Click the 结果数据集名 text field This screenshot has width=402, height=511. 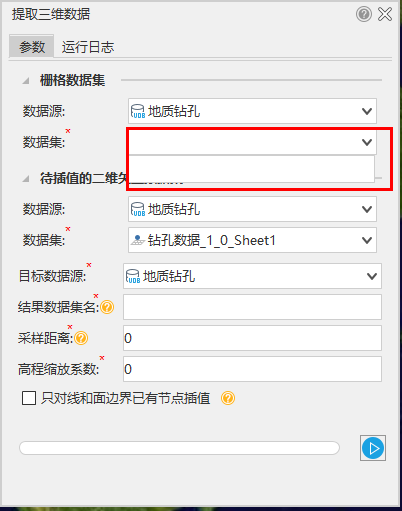pos(252,307)
